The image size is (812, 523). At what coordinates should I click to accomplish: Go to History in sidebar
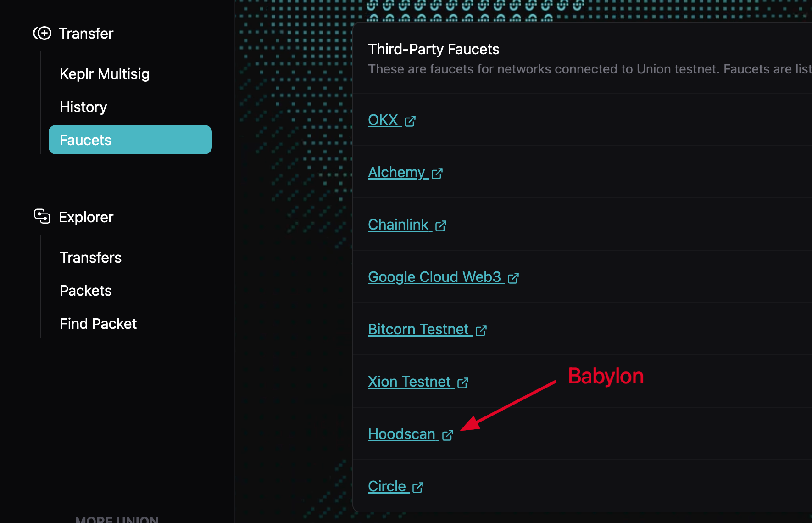click(x=83, y=107)
